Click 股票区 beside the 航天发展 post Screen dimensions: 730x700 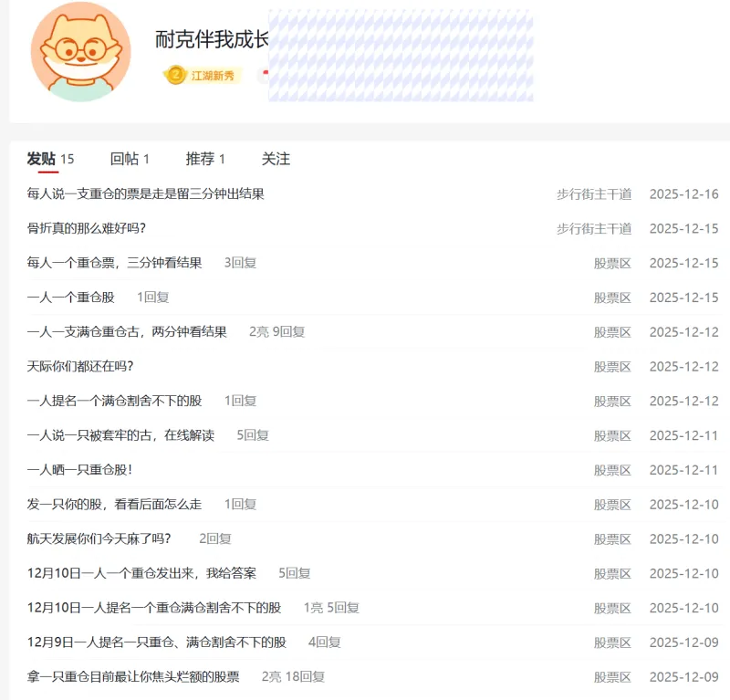[612, 538]
